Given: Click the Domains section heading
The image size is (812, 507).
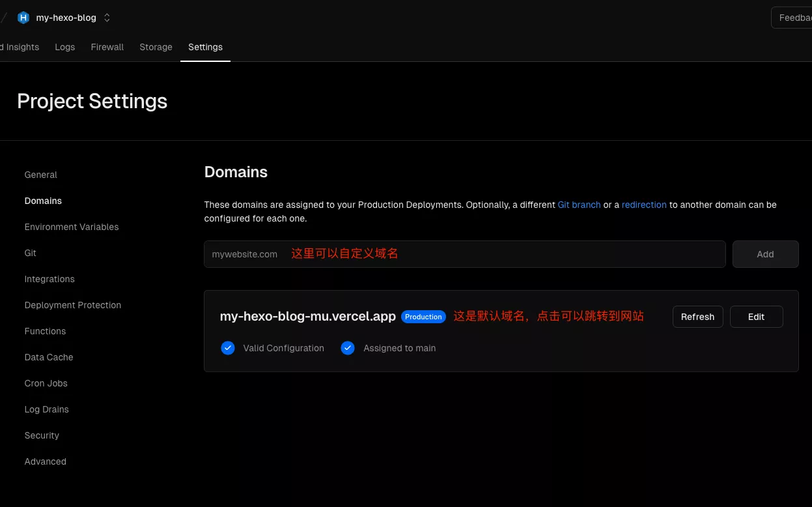Looking at the screenshot, I should tap(236, 172).
